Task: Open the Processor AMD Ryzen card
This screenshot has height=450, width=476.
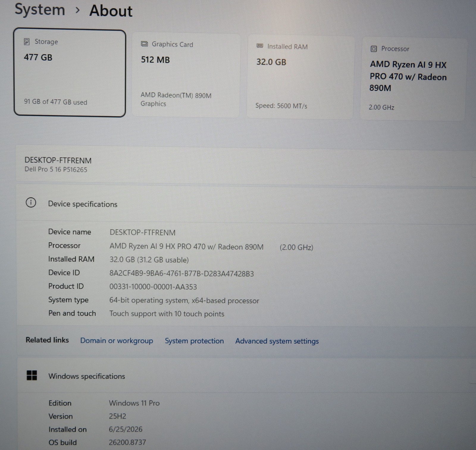Action: click(x=414, y=79)
